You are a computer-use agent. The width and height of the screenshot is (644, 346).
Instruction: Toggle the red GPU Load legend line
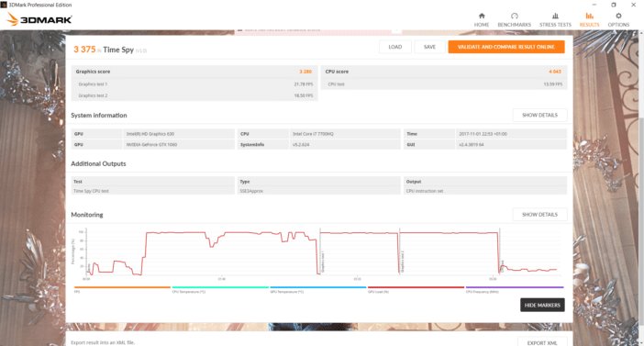click(x=416, y=287)
